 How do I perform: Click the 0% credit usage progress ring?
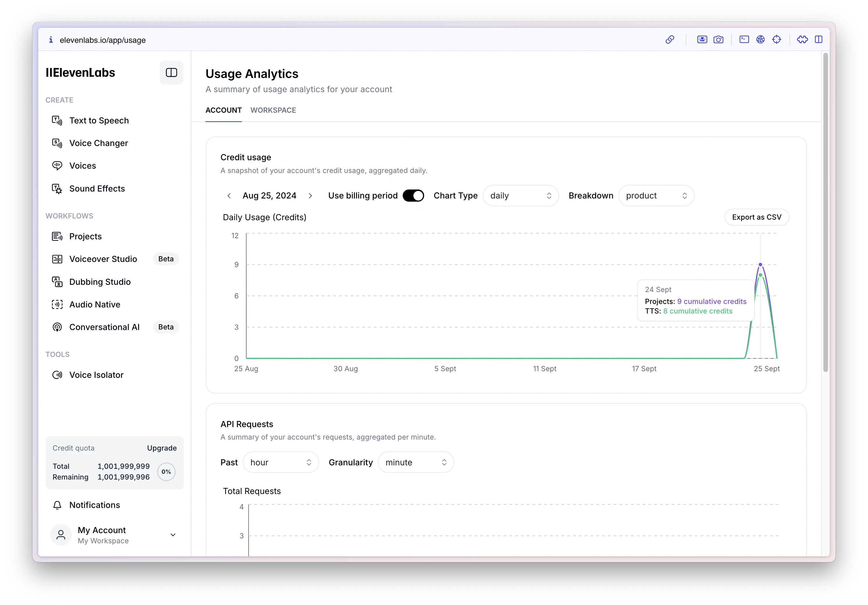[166, 471]
